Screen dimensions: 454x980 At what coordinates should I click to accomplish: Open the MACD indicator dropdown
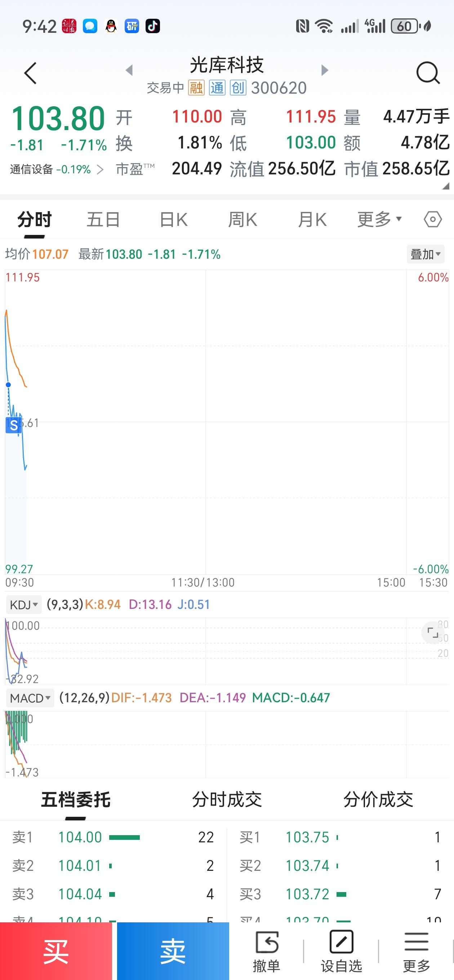pos(30,698)
